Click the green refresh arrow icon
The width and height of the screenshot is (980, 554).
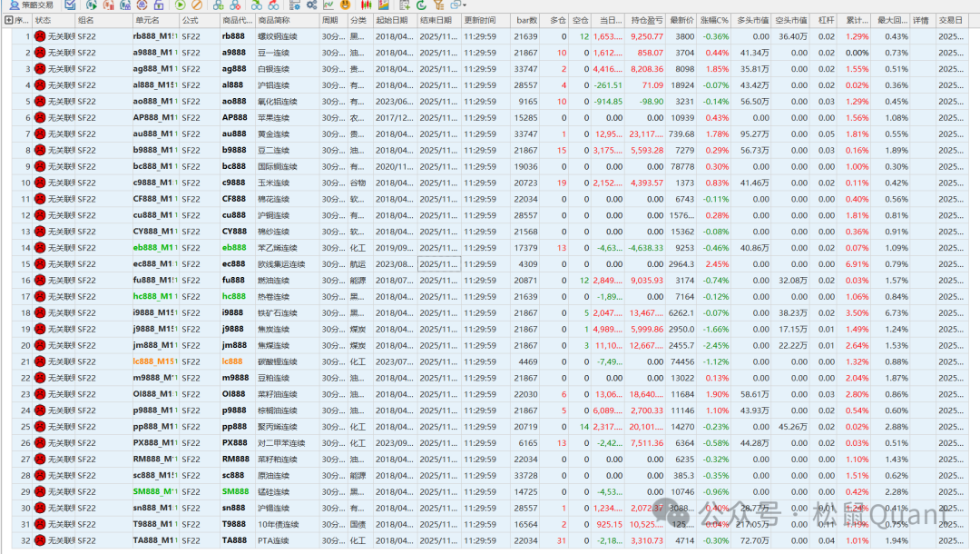pos(422,5)
